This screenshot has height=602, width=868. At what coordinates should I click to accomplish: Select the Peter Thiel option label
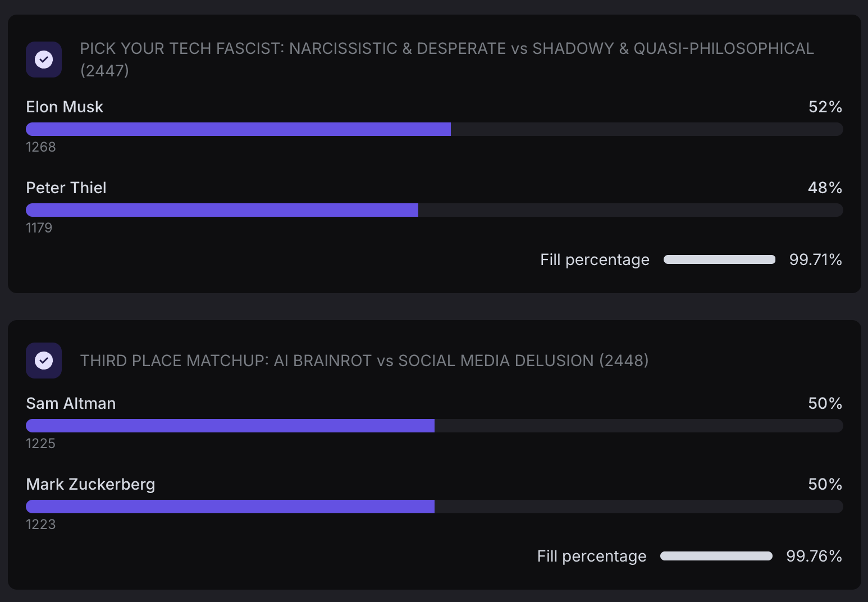point(66,188)
